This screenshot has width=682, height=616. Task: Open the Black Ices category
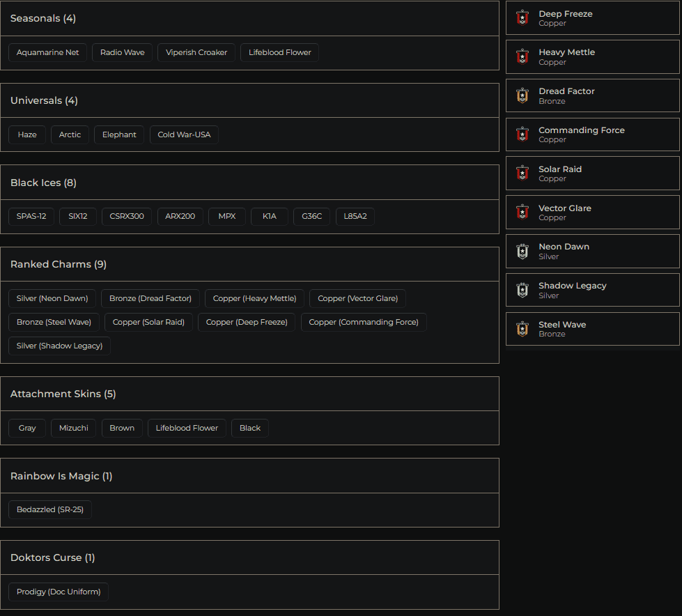[x=43, y=183]
